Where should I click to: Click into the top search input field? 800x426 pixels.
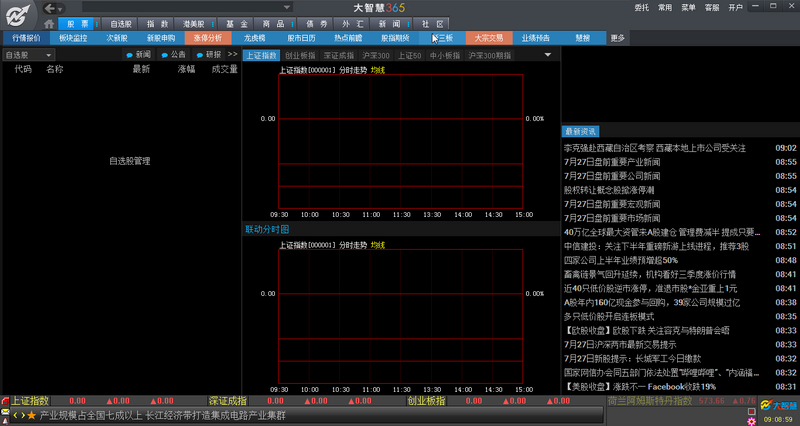coord(182,7)
